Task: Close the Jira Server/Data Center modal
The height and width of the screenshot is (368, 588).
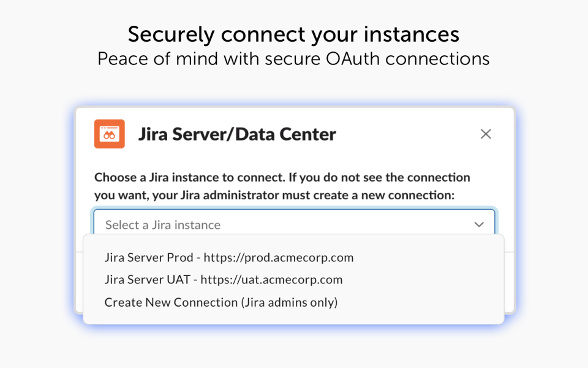Action: click(486, 134)
